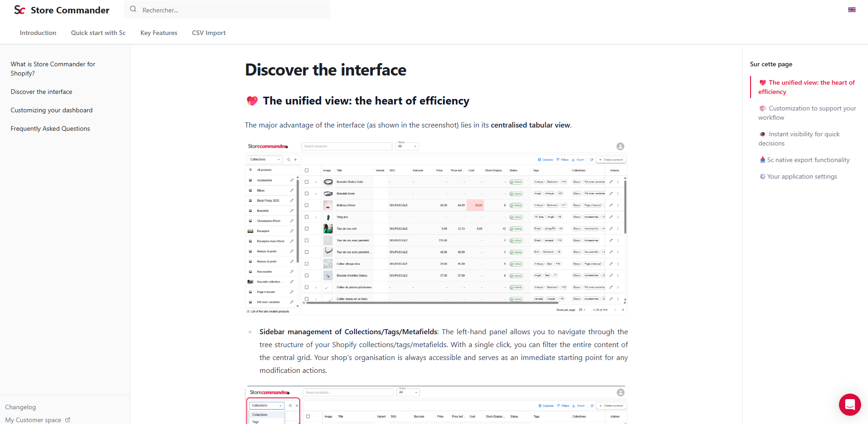Click the Sc logo in the page header

(19, 10)
